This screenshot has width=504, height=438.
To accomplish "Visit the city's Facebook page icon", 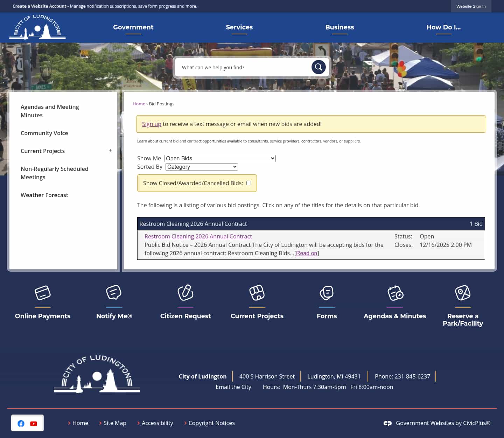I will (x=21, y=423).
